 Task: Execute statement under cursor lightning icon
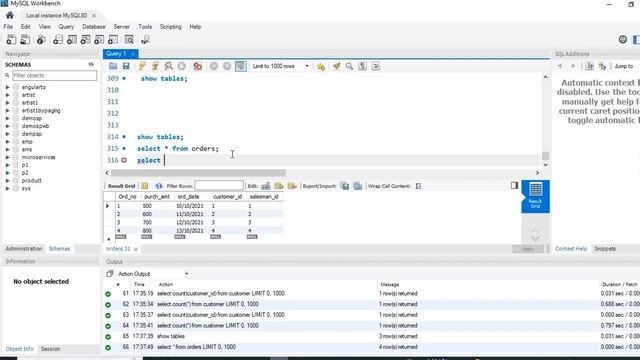155,66
